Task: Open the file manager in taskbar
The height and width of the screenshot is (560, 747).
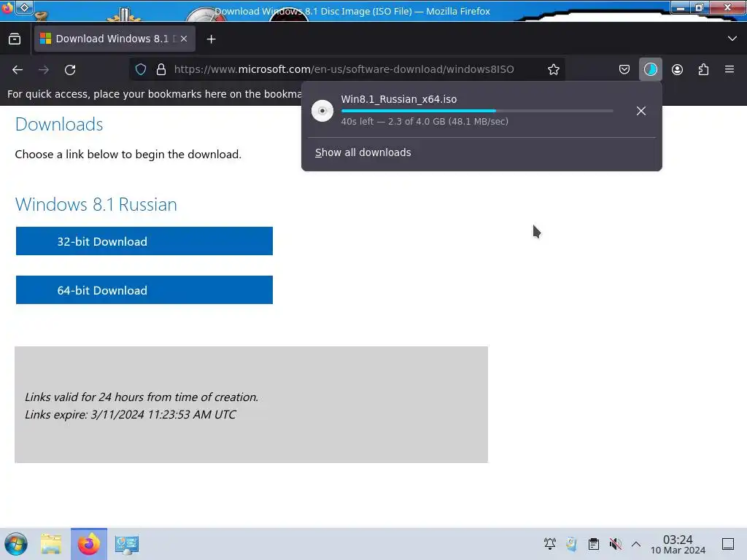Action: (x=51, y=544)
